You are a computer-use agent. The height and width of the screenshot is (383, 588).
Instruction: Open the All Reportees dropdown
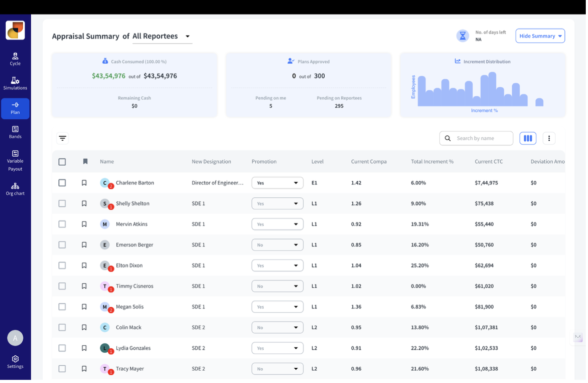(162, 37)
